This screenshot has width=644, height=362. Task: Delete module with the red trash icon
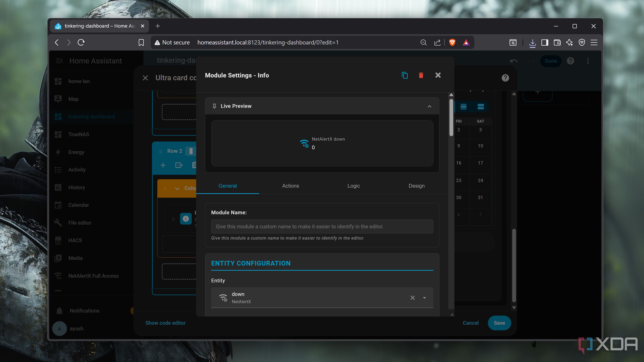[x=421, y=75]
